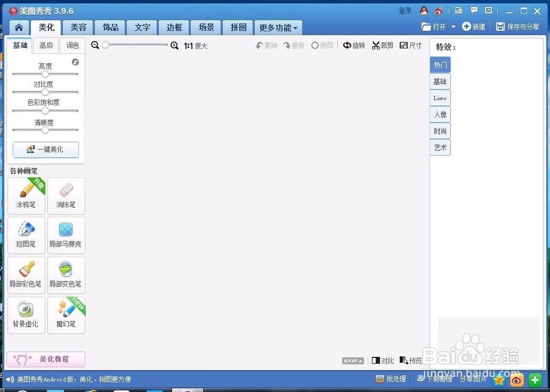Adjust the 色彩饱和度 saturation slider
Viewport: 550px width, 392px height.
(45, 111)
